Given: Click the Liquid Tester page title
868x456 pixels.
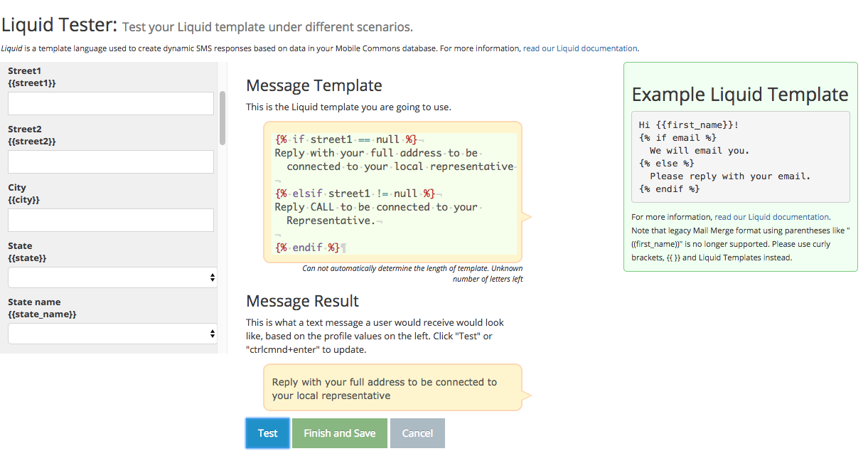Looking at the screenshot, I should [59, 25].
